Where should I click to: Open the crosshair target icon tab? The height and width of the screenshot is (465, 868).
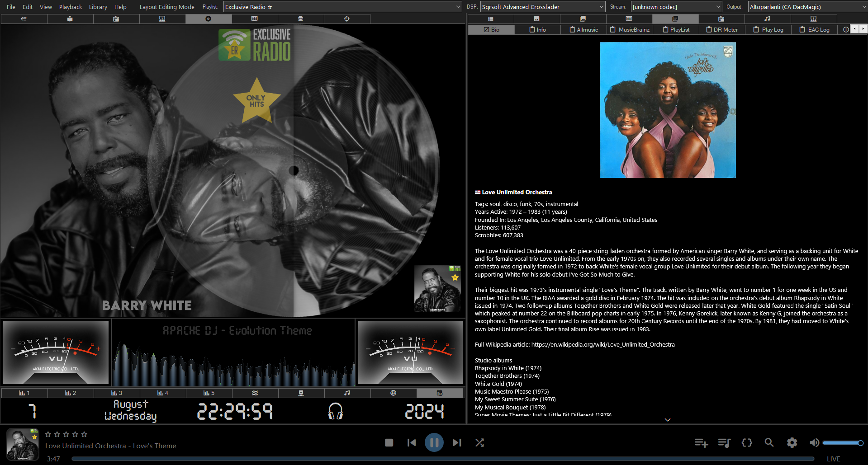click(346, 19)
